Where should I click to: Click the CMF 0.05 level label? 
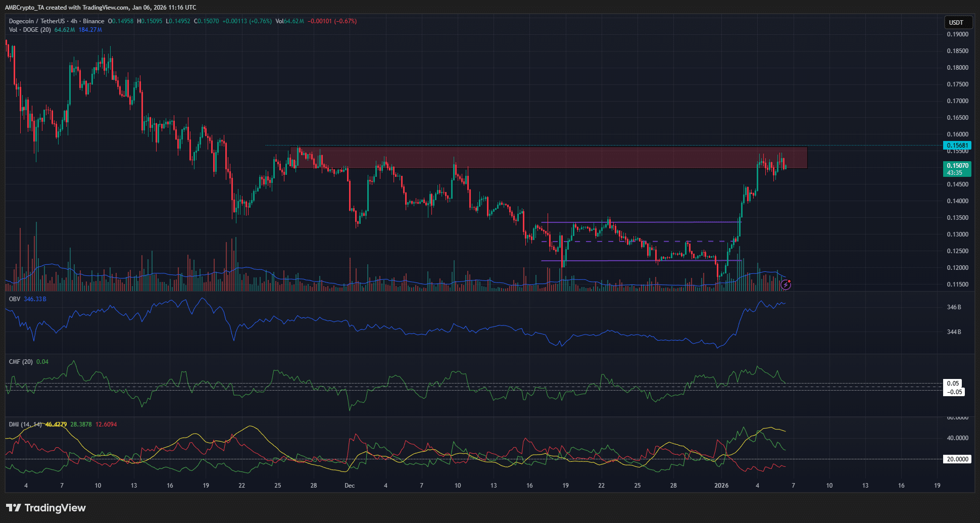point(953,384)
